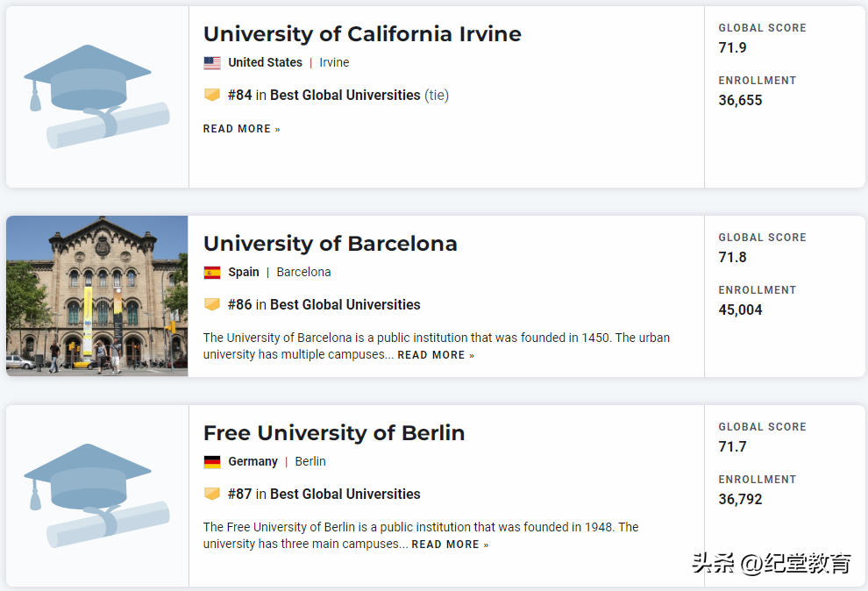This screenshot has height=591, width=868.
Task: Click the ranking badge icon beside #84
Action: (x=212, y=95)
